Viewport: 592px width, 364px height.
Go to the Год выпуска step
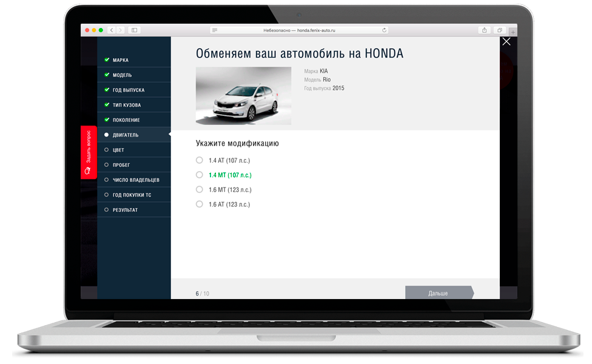[134, 90]
